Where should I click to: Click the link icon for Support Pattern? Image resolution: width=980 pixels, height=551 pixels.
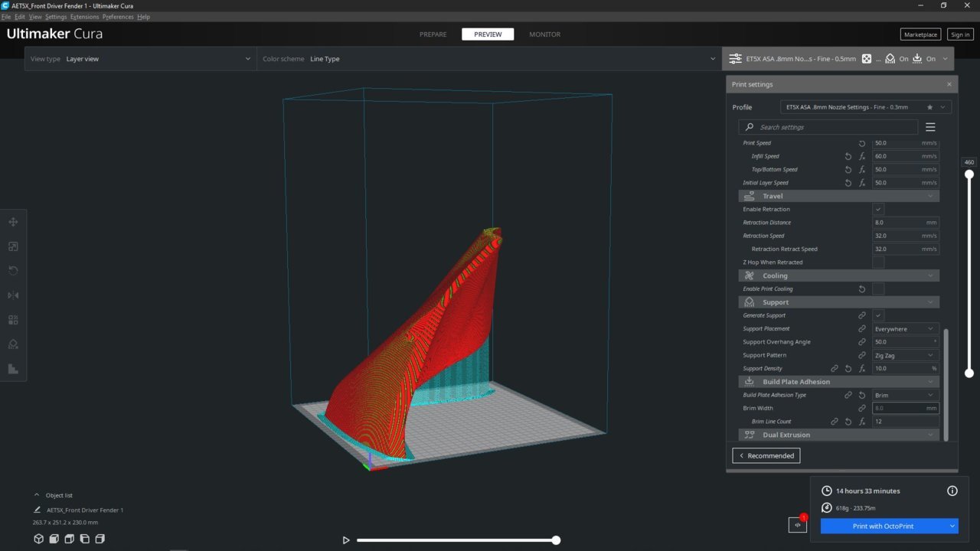coord(862,355)
